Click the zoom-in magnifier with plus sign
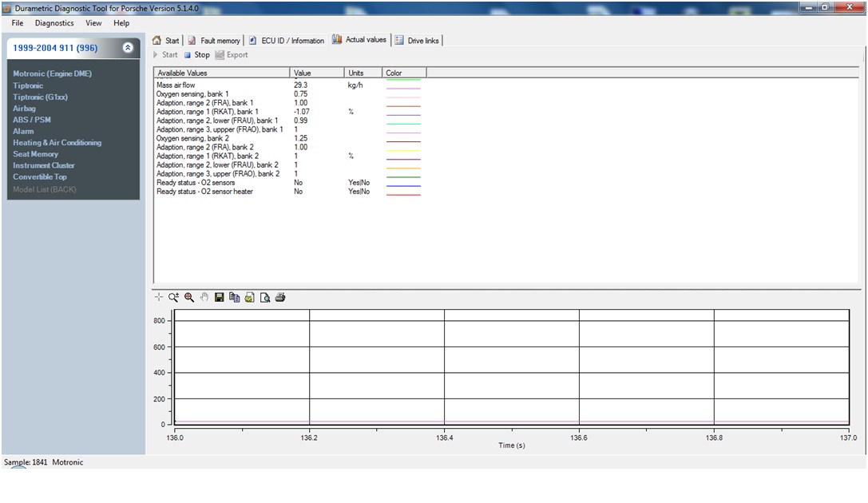Image resolution: width=868 pixels, height=503 pixels. 174,297
